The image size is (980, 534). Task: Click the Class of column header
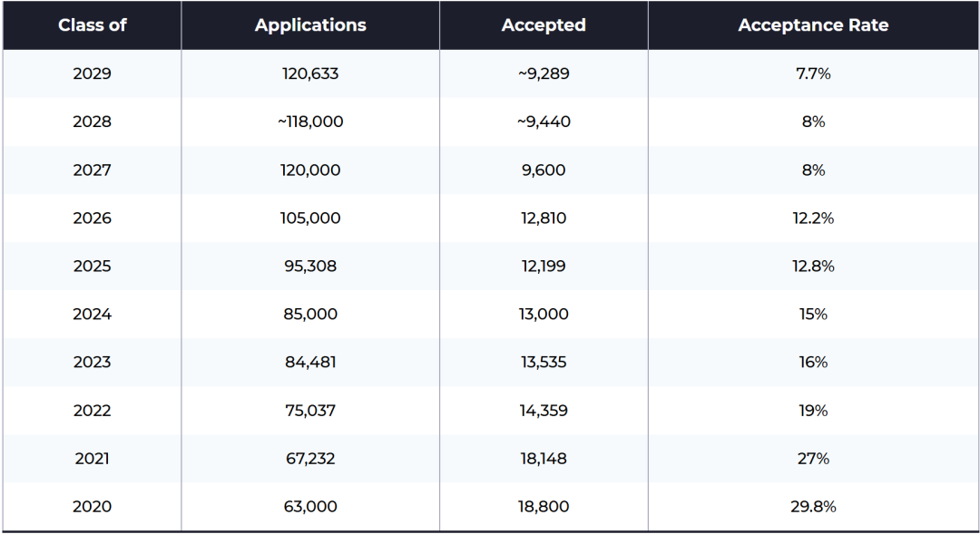point(92,25)
